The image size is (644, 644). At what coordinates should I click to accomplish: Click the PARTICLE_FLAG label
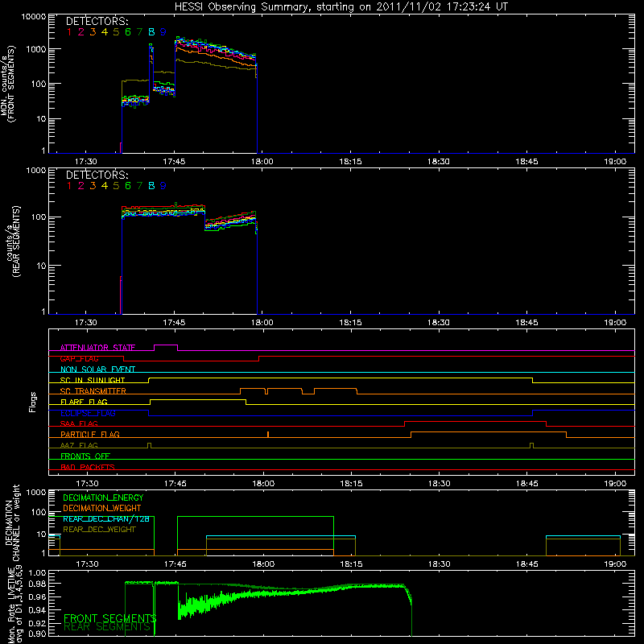pyautogui.click(x=90, y=434)
